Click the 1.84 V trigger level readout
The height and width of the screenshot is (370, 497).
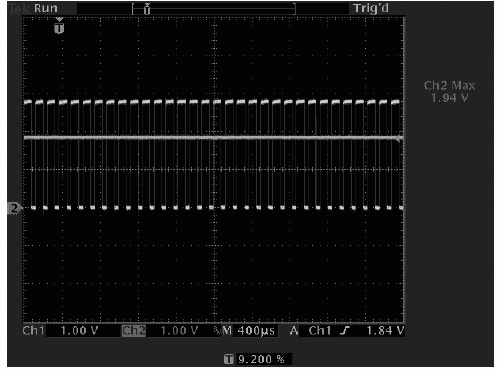[x=385, y=331]
